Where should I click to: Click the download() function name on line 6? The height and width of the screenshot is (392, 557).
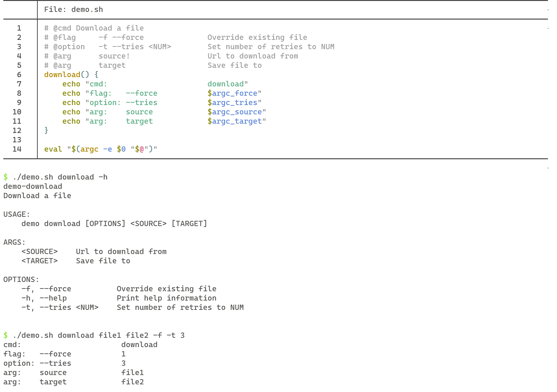(62, 75)
